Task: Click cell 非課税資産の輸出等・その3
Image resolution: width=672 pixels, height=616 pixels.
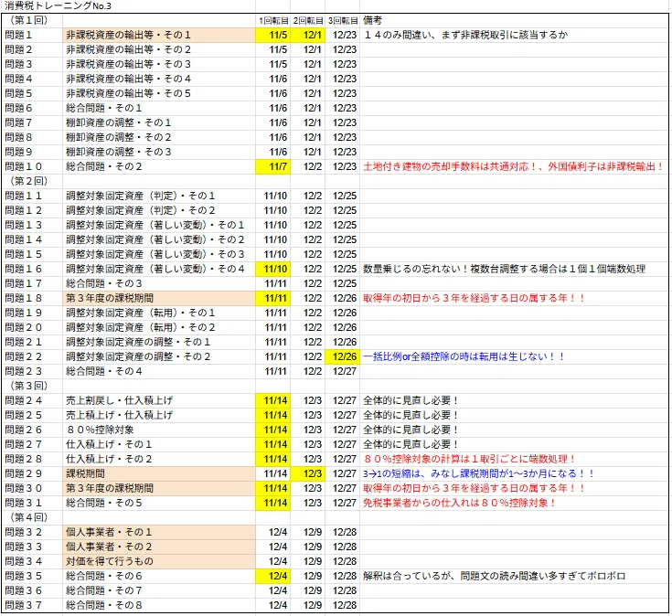Action: click(x=159, y=64)
